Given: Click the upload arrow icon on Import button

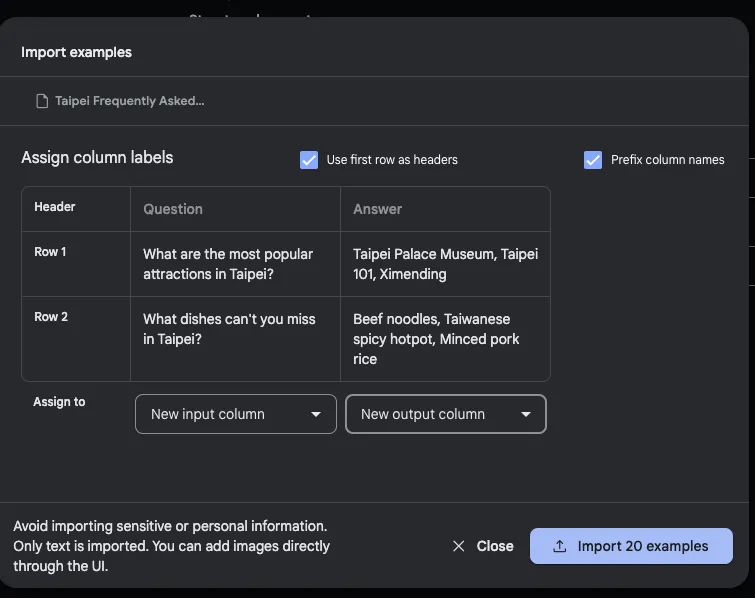Looking at the screenshot, I should click(560, 546).
